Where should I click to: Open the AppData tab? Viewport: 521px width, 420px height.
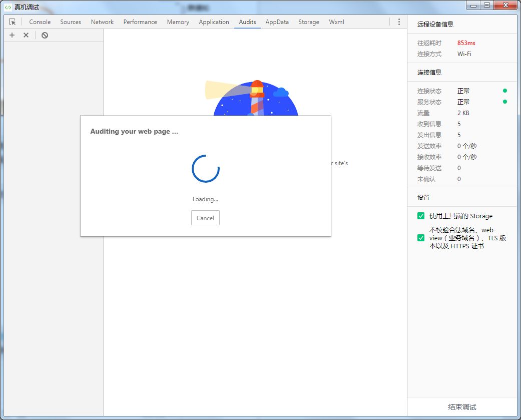coord(277,22)
